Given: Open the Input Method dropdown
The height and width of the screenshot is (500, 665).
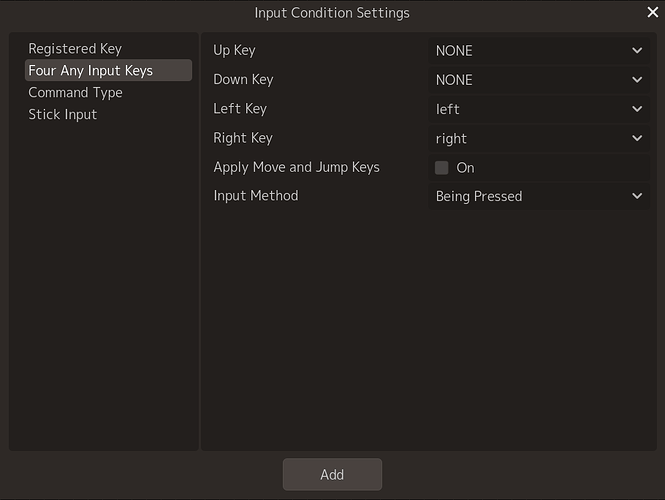Looking at the screenshot, I should [539, 196].
